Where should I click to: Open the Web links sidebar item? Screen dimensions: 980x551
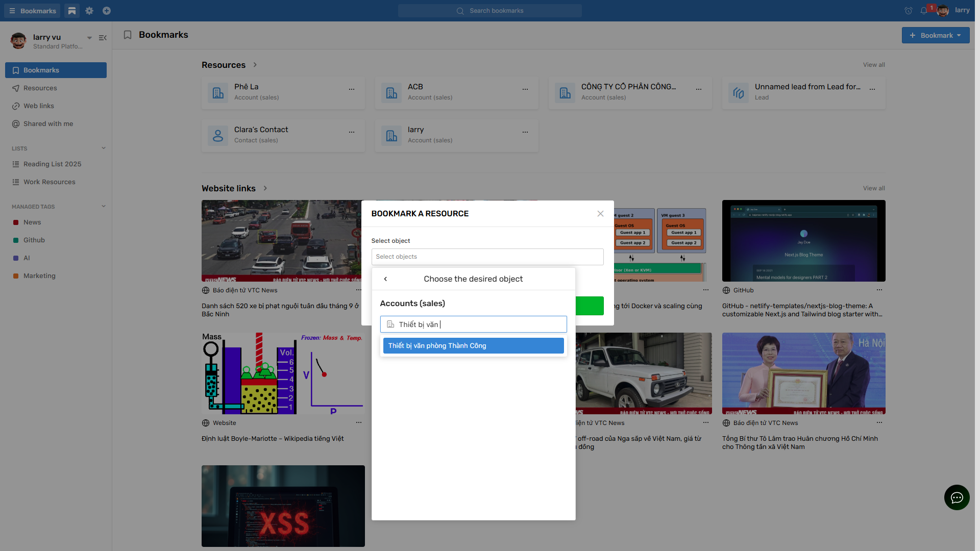tap(39, 106)
